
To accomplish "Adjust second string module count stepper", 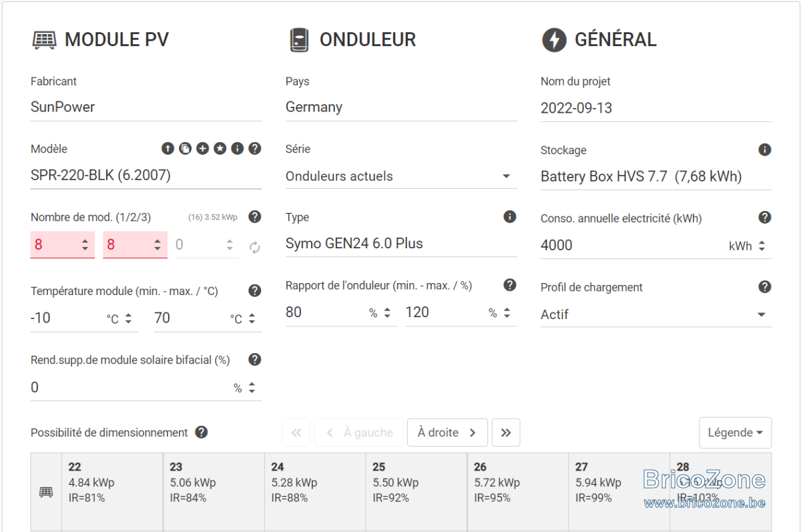I will (x=158, y=245).
